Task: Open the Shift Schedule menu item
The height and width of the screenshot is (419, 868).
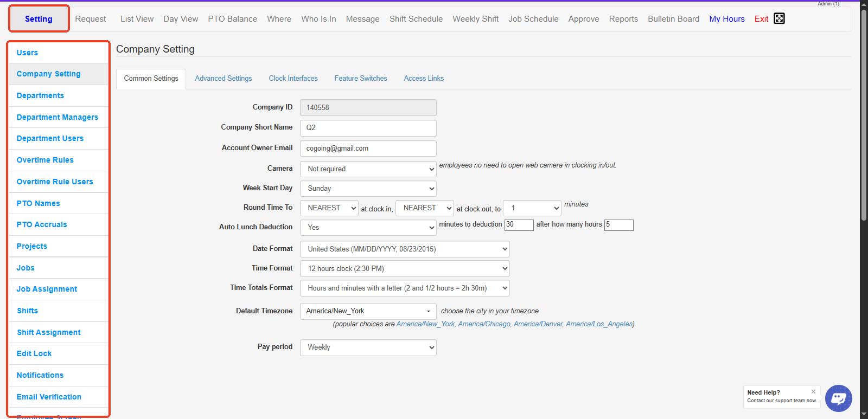Action: [416, 19]
